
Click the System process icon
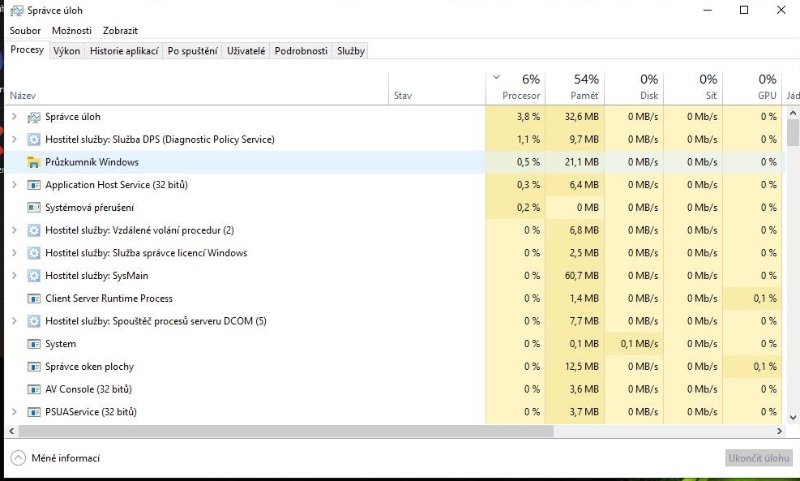[34, 344]
